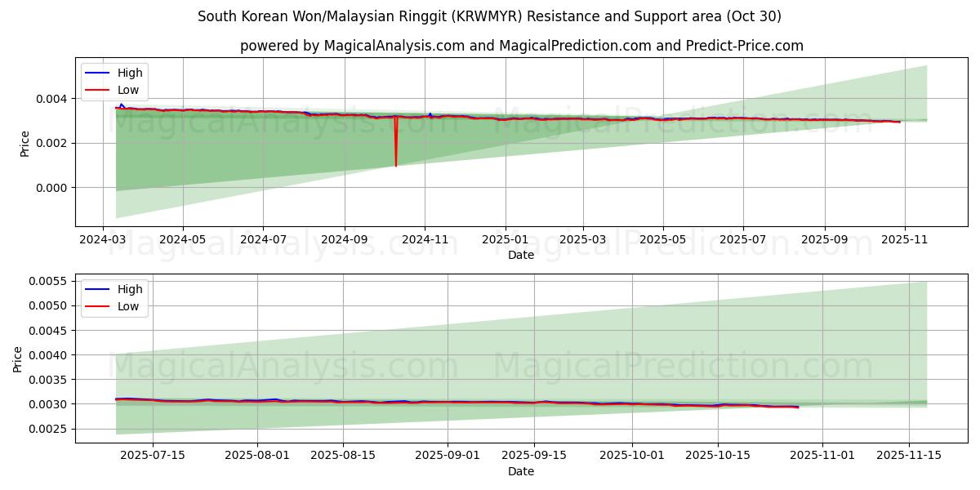Viewport: 980px width, 490px height.
Task: Toggle the High series in top chart legend
Action: click(131, 73)
